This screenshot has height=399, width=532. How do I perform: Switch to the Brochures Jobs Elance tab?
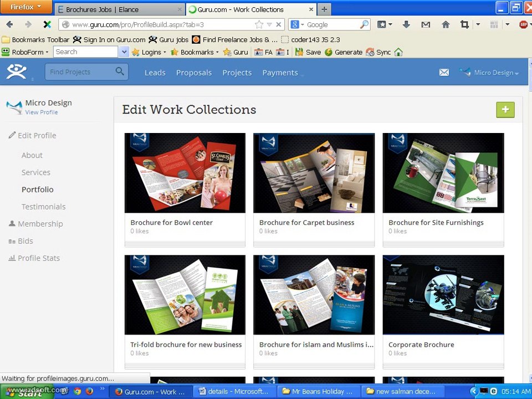click(x=120, y=9)
